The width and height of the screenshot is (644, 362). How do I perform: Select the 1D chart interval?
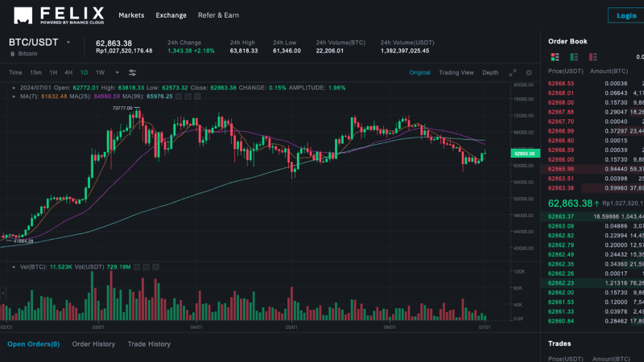(85, 72)
